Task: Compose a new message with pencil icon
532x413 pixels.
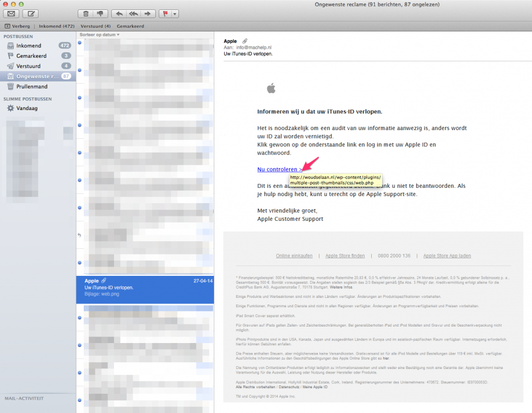Action: pyautogui.click(x=30, y=14)
